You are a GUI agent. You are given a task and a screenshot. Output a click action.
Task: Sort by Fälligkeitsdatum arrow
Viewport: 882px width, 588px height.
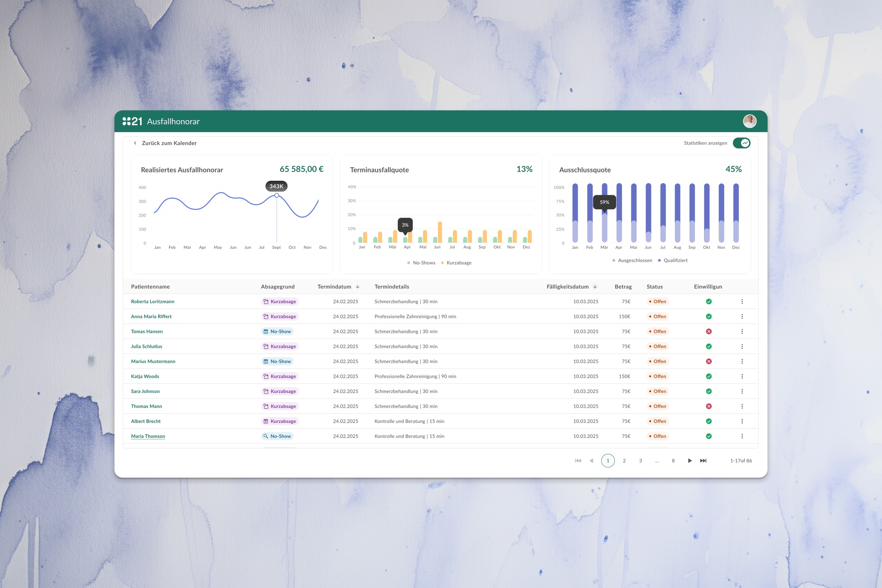pos(595,287)
